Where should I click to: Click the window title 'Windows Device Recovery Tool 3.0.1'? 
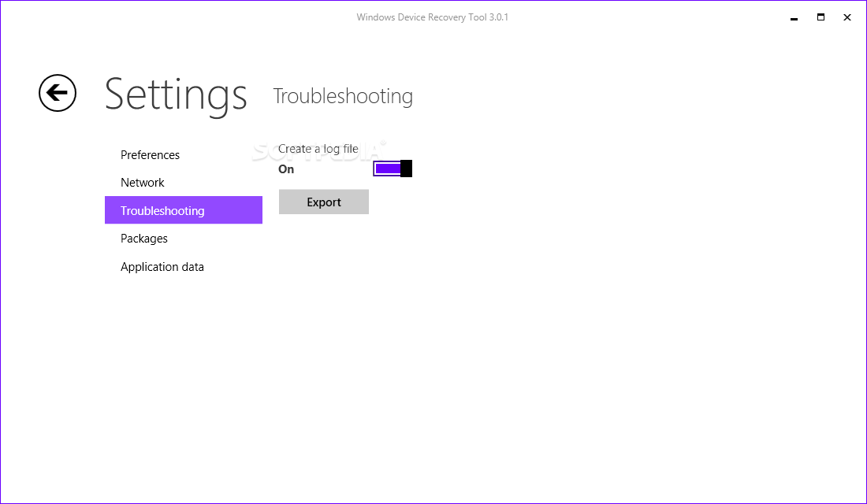[433, 17]
